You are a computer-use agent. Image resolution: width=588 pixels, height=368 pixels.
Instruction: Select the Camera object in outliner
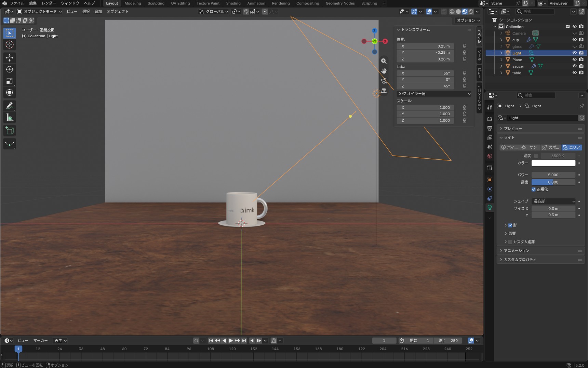tap(519, 33)
